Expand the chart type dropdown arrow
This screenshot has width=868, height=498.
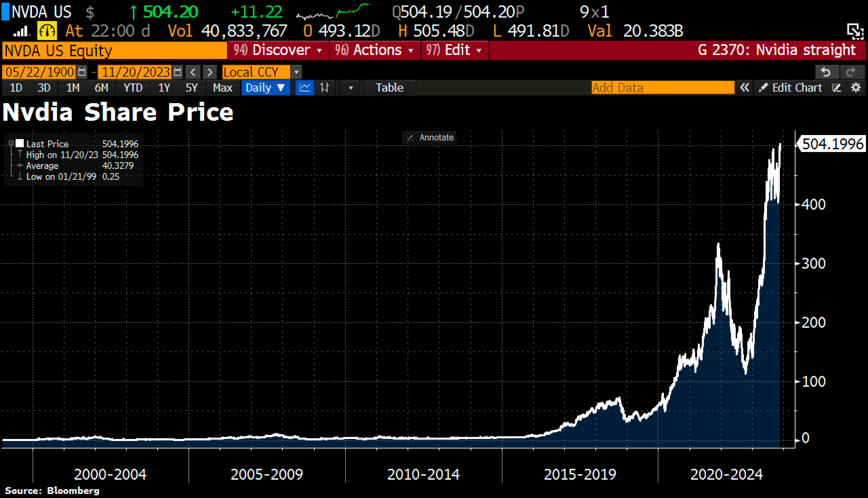pyautogui.click(x=350, y=88)
